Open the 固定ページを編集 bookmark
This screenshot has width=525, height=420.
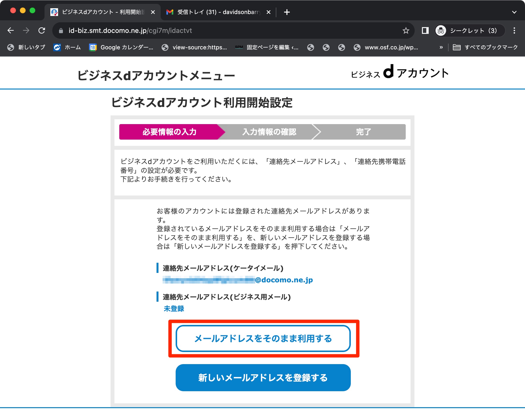point(267,47)
